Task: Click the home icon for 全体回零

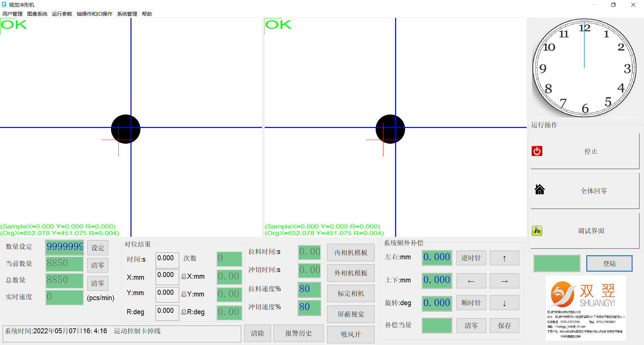Action: [x=539, y=190]
